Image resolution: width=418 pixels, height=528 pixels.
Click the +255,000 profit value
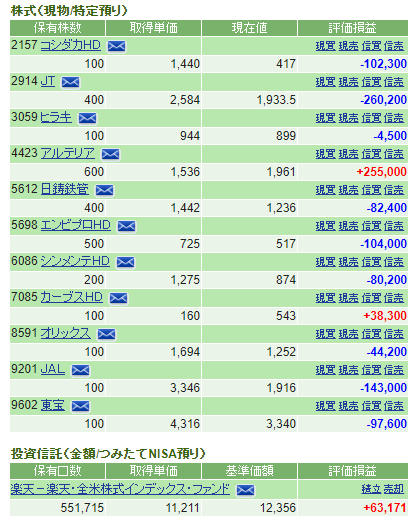(x=382, y=172)
